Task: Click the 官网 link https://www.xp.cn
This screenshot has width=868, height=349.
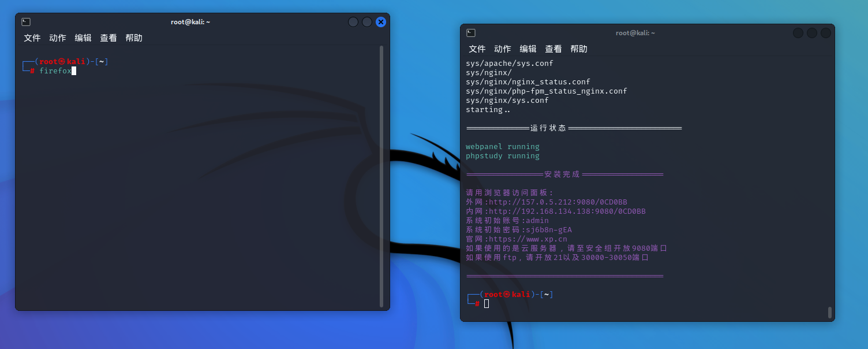Action: point(528,239)
